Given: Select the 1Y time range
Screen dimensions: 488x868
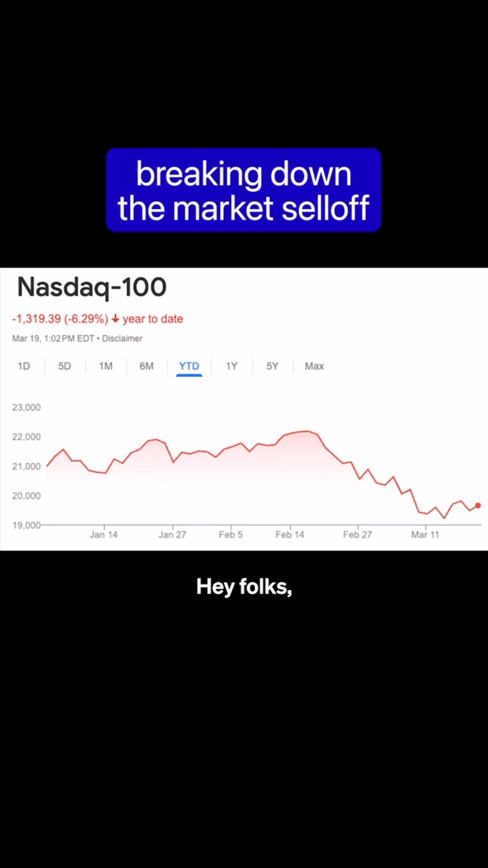Looking at the screenshot, I should coord(231,366).
